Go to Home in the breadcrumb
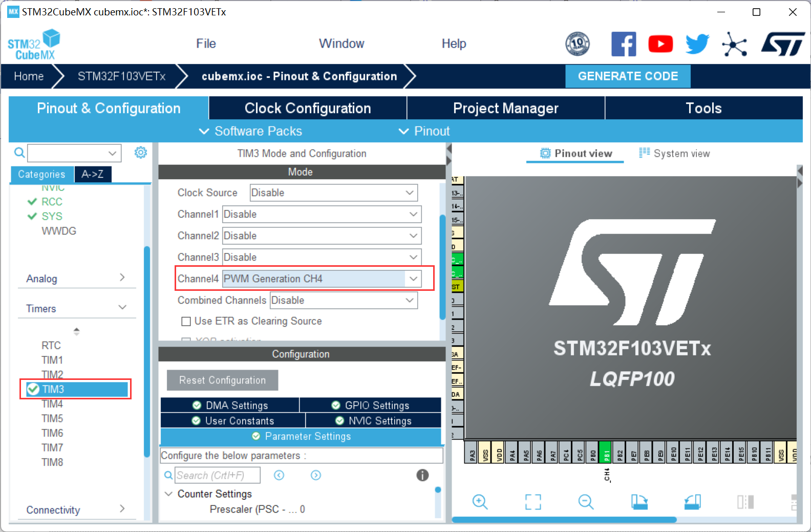Screen dimensions: 811x532 (29, 76)
